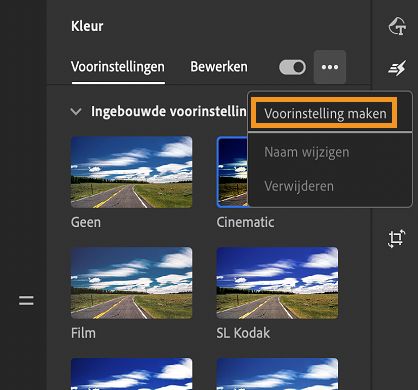This screenshot has height=390, width=418.
Task: Click the Film label text
Action: (x=83, y=333)
